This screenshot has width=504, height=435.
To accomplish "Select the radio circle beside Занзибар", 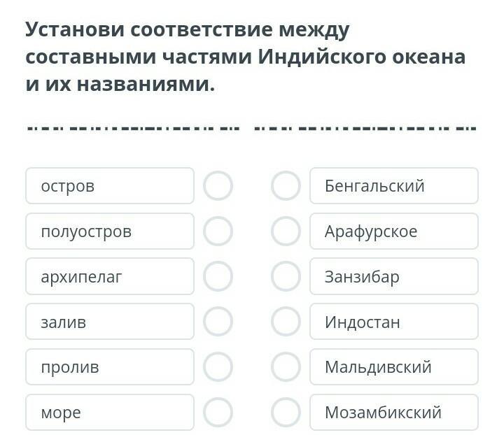I will coord(286,277).
